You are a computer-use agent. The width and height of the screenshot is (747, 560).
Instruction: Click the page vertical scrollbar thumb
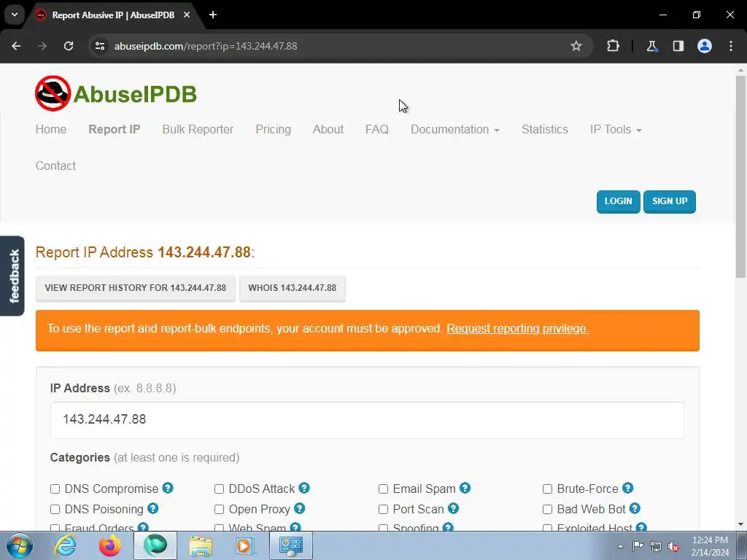(740, 176)
